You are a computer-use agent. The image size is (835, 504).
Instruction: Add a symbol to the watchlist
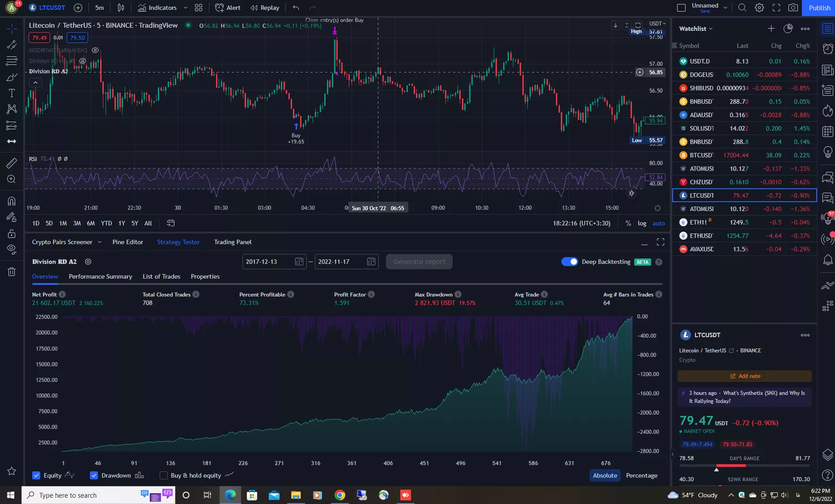point(771,29)
